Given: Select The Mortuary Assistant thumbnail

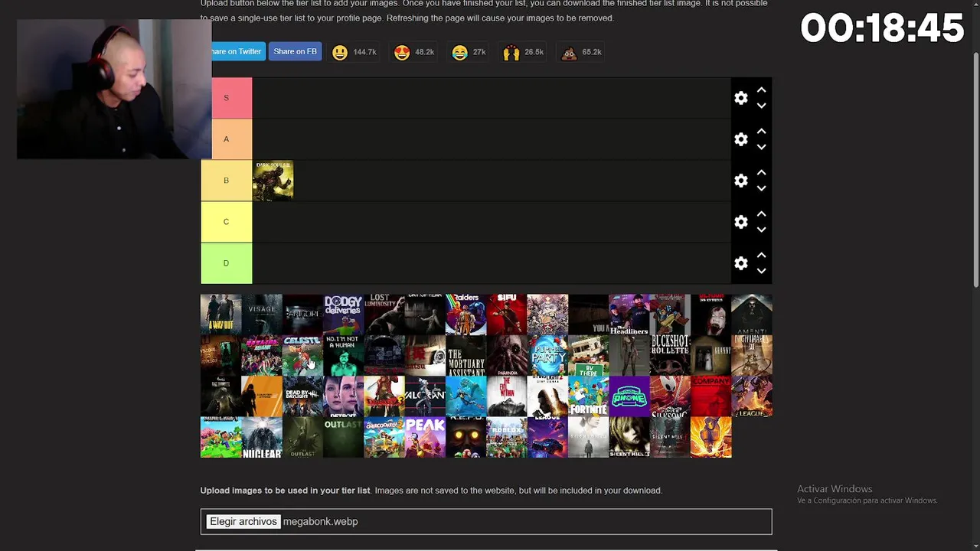Looking at the screenshot, I should [465, 355].
